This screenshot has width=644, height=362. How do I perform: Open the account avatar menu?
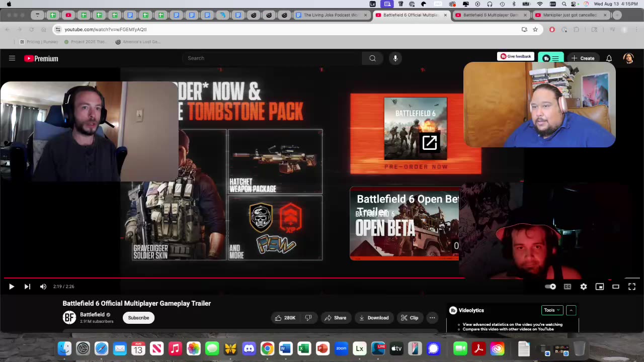tap(628, 58)
